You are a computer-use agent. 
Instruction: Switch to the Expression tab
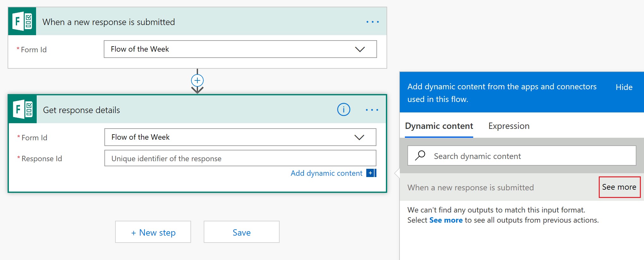click(509, 126)
